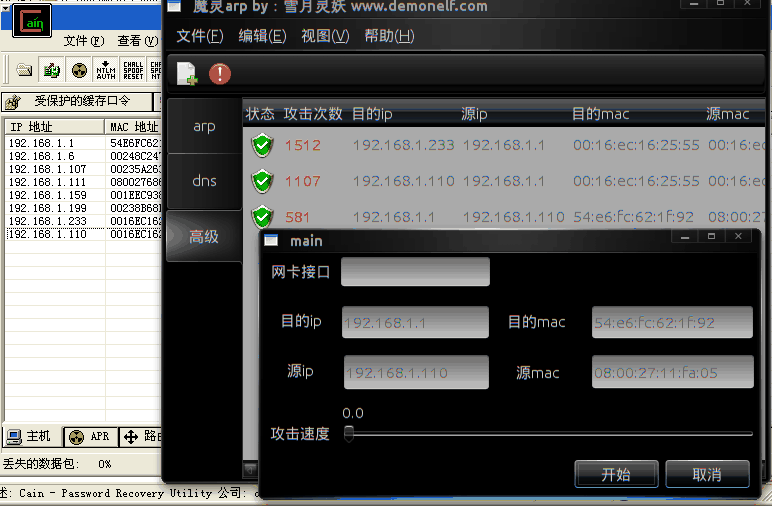Click the 源mac input field

(673, 372)
